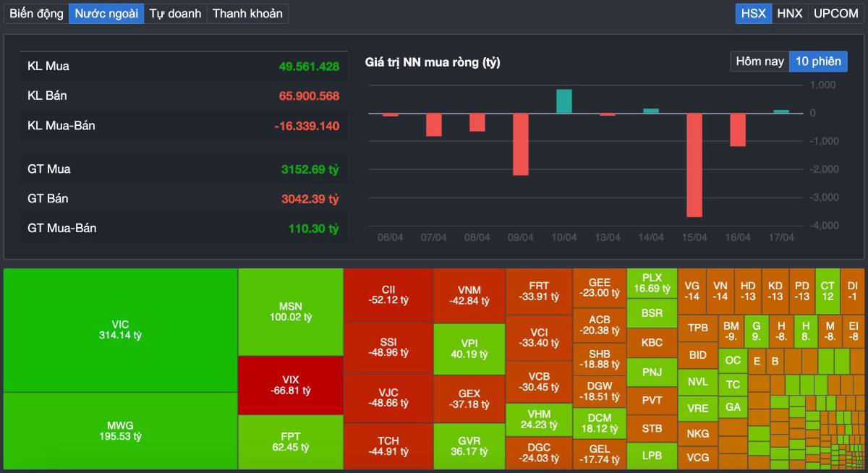The height and width of the screenshot is (473, 868).
Task: Click the tall red bar for 15/04
Action: (696, 165)
